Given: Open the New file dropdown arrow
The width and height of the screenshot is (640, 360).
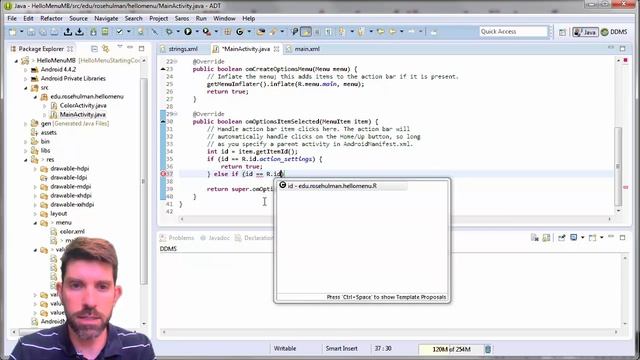Looking at the screenshot, I should 21,32.
